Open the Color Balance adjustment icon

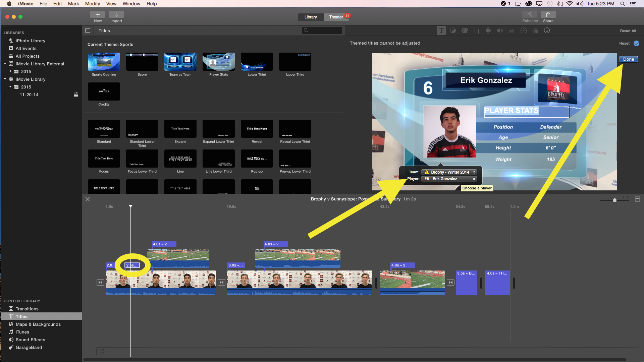453,31
